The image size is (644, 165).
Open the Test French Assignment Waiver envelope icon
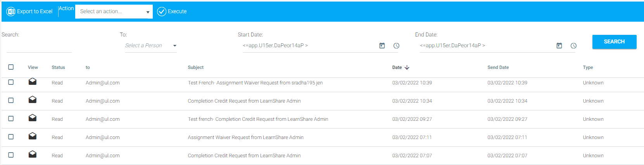point(33,81)
